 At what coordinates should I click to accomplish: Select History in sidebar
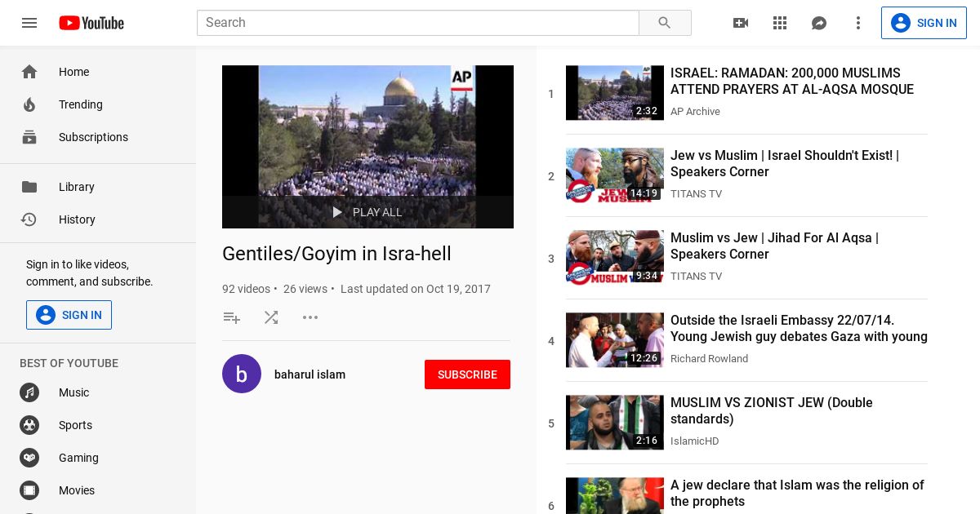click(98, 219)
